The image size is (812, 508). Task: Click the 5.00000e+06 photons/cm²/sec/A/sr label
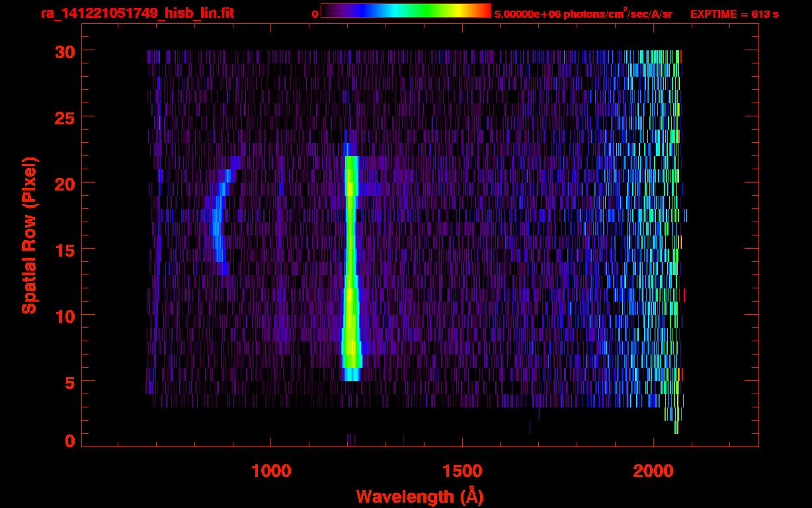click(583, 13)
